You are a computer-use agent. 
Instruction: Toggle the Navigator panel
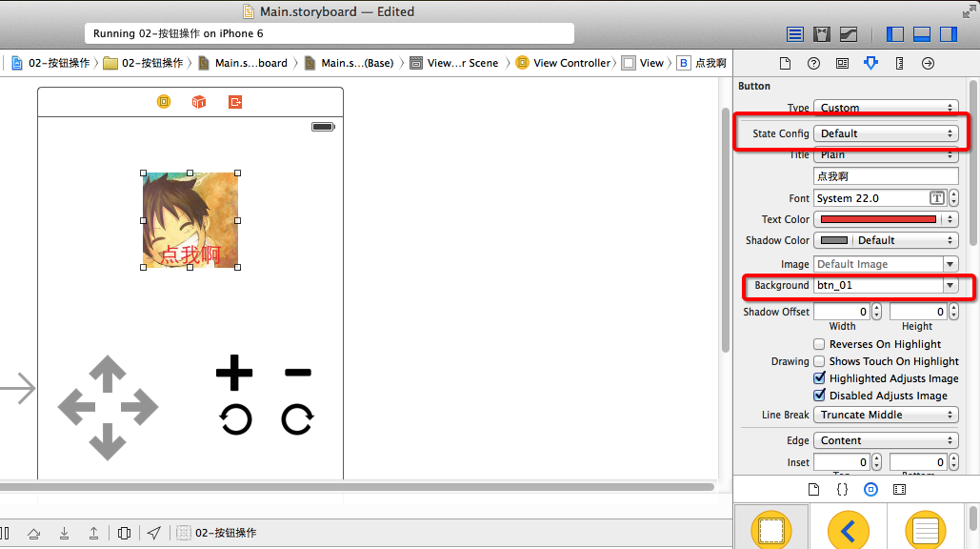(x=895, y=34)
